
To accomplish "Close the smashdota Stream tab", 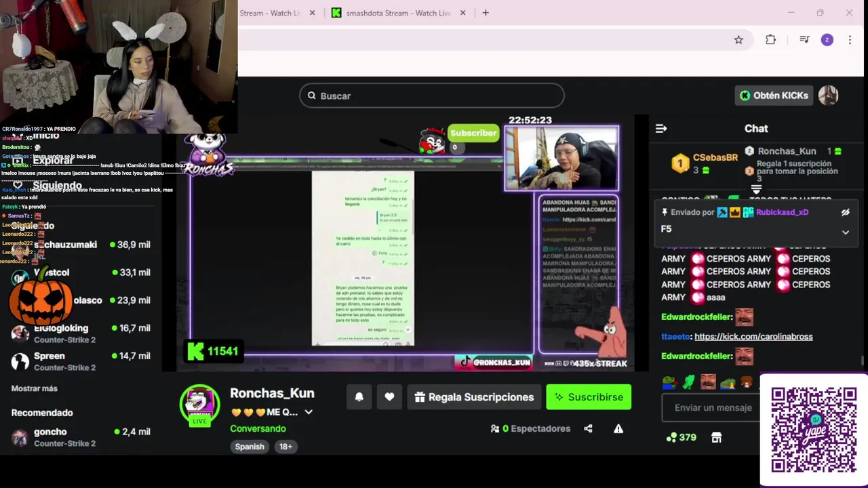I will point(462,13).
